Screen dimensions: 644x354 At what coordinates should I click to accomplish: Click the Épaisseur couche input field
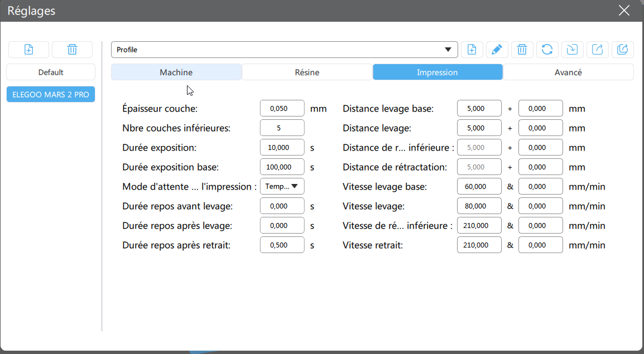click(282, 108)
